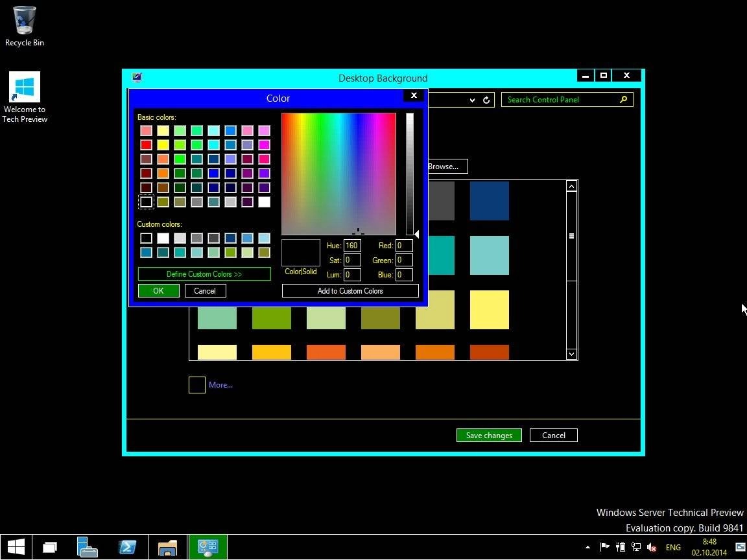Click the Red value field
Viewport: 747px width, 560px height.
(404, 246)
